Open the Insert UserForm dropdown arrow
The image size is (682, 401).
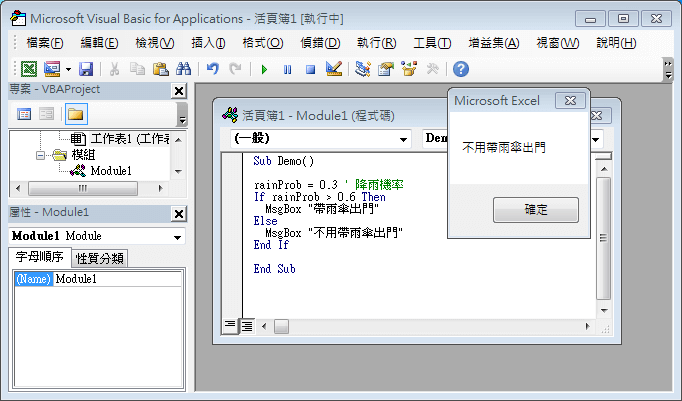click(68, 69)
